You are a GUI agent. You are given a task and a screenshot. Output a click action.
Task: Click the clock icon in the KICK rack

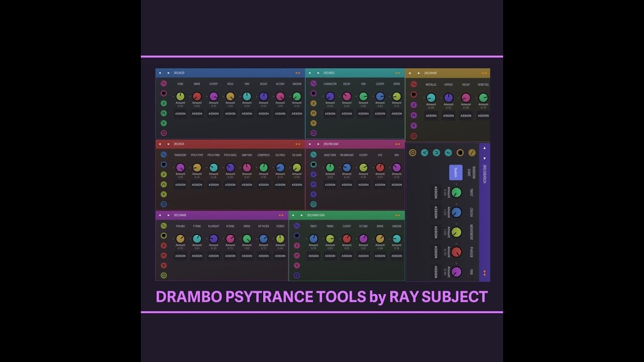coord(164,204)
